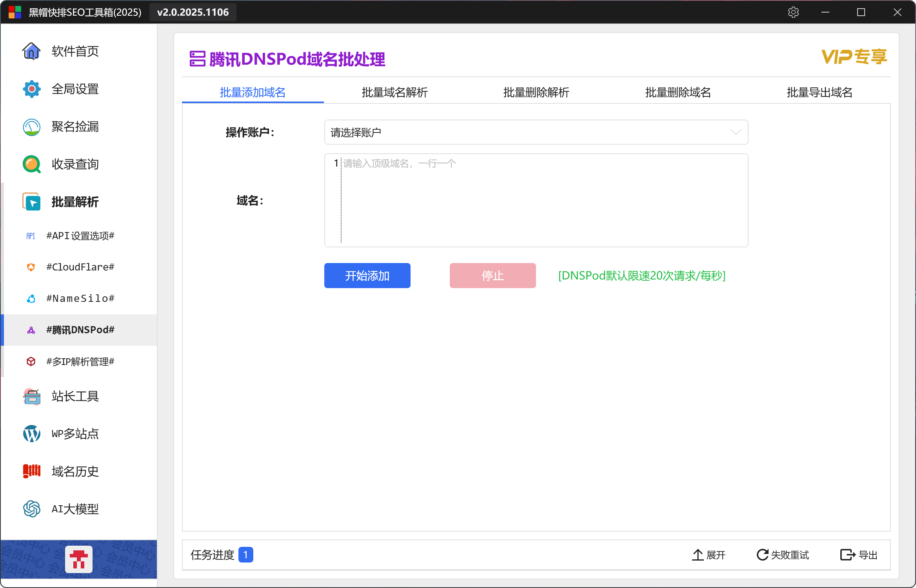Open the #CloudFlare# submenu item
916x588 pixels.
[x=80, y=267]
